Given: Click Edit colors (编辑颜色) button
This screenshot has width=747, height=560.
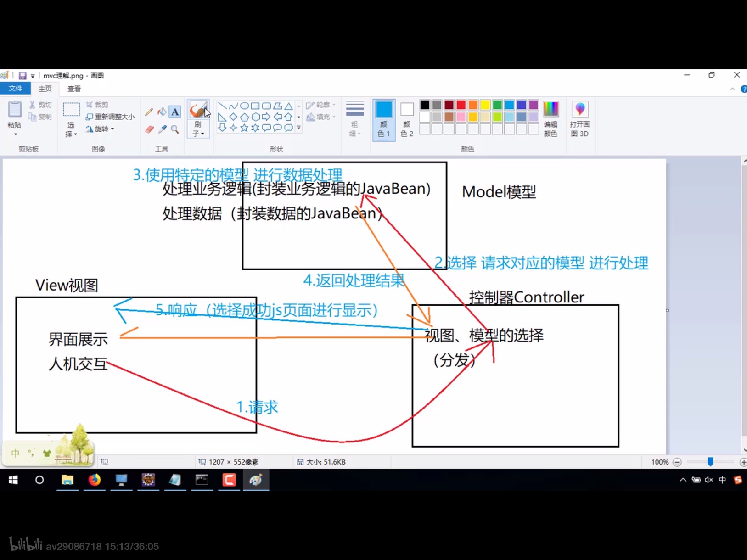Looking at the screenshot, I should click(551, 118).
